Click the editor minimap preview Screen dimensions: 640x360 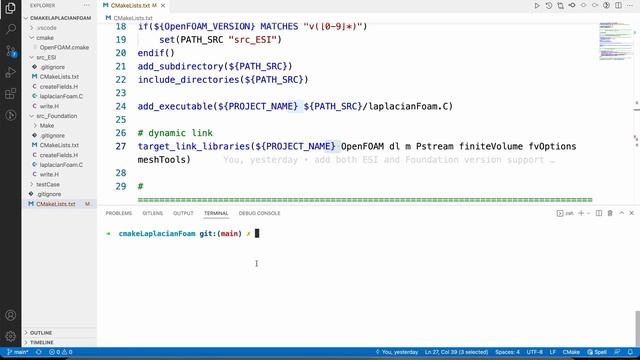(616, 41)
